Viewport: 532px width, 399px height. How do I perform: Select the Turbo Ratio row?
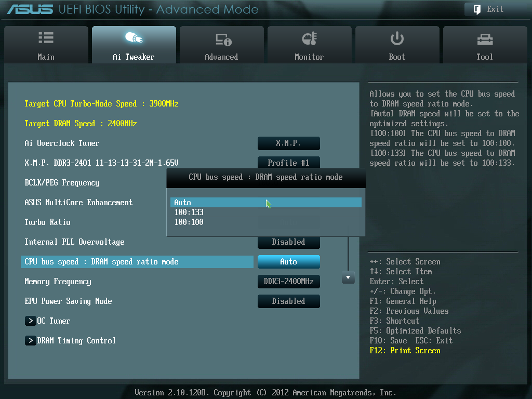[x=47, y=222]
